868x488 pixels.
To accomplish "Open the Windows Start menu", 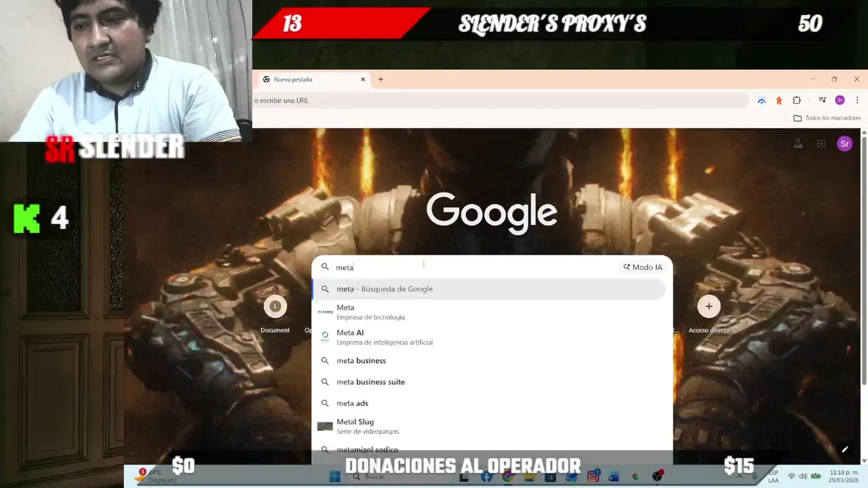I will (x=334, y=476).
